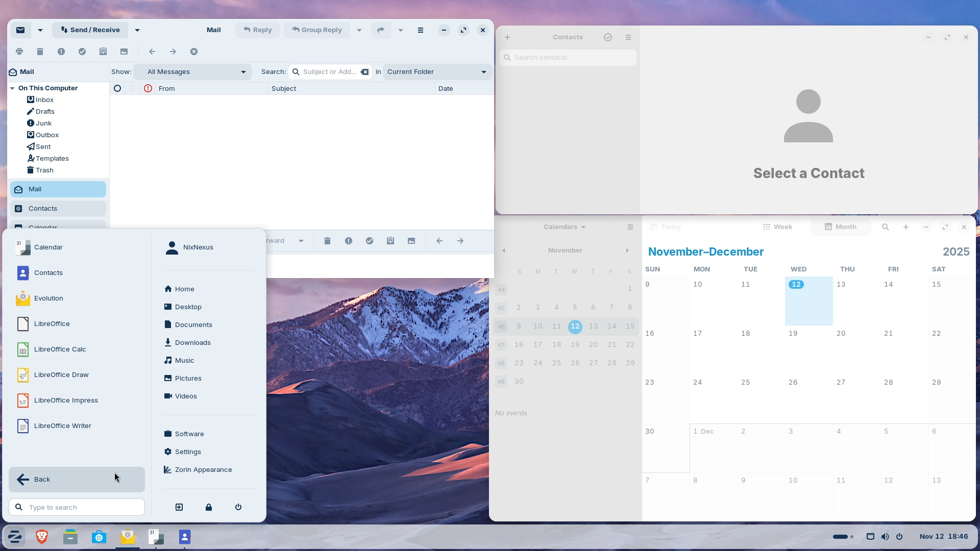The width and height of the screenshot is (980, 551).
Task: Click the Type to search input field
Action: tap(77, 507)
